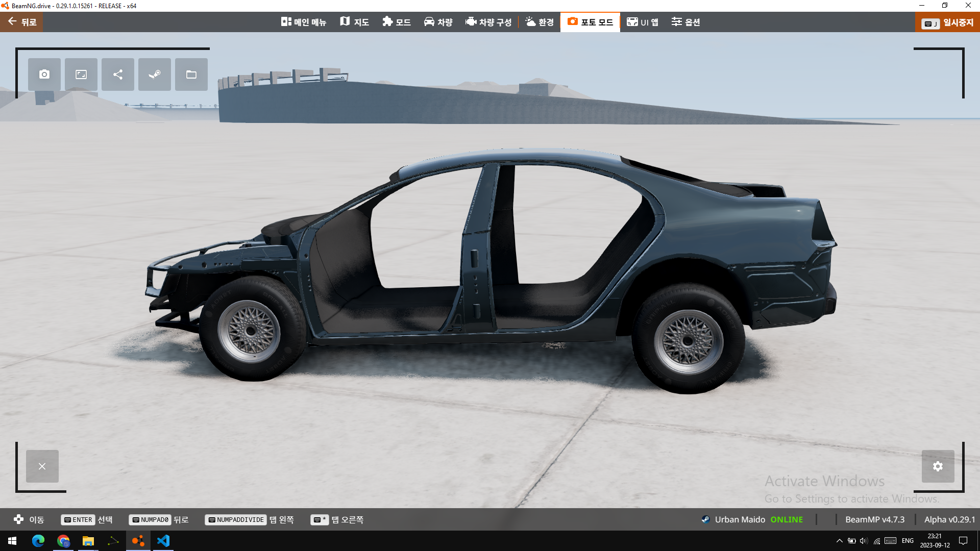Select the 차량 tab
The height and width of the screenshot is (551, 980).
coord(438,22)
